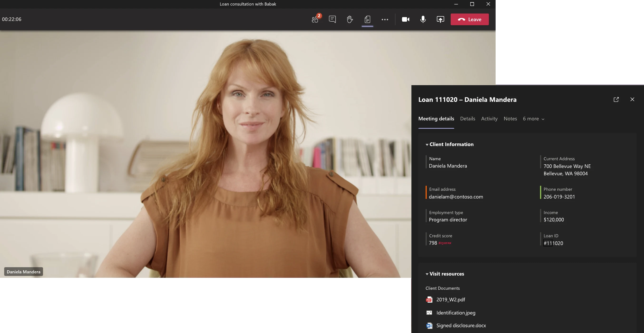Open the participants panel with notification badge

tap(316, 19)
